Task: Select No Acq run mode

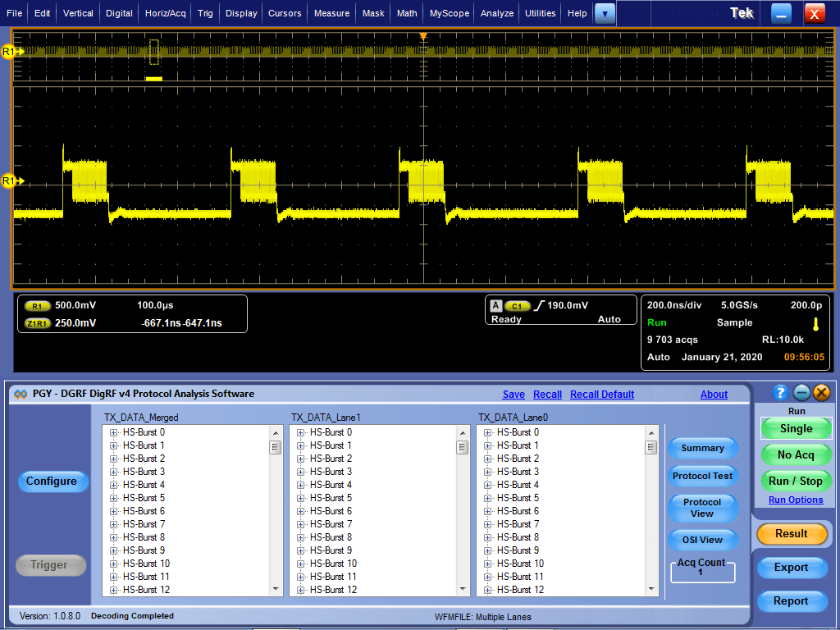Action: pyautogui.click(x=796, y=454)
